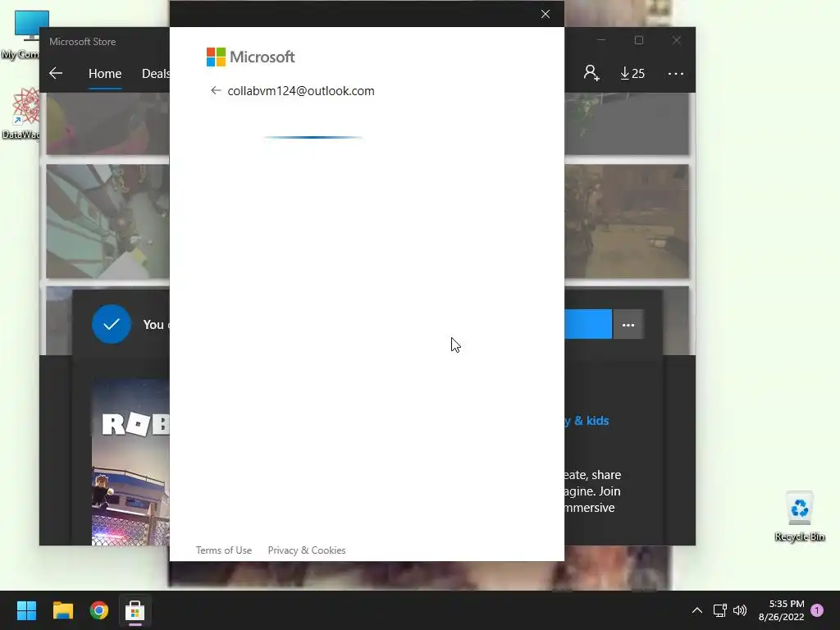Open volume control tray icon
Screen dimensions: 840x630
pos(740,610)
